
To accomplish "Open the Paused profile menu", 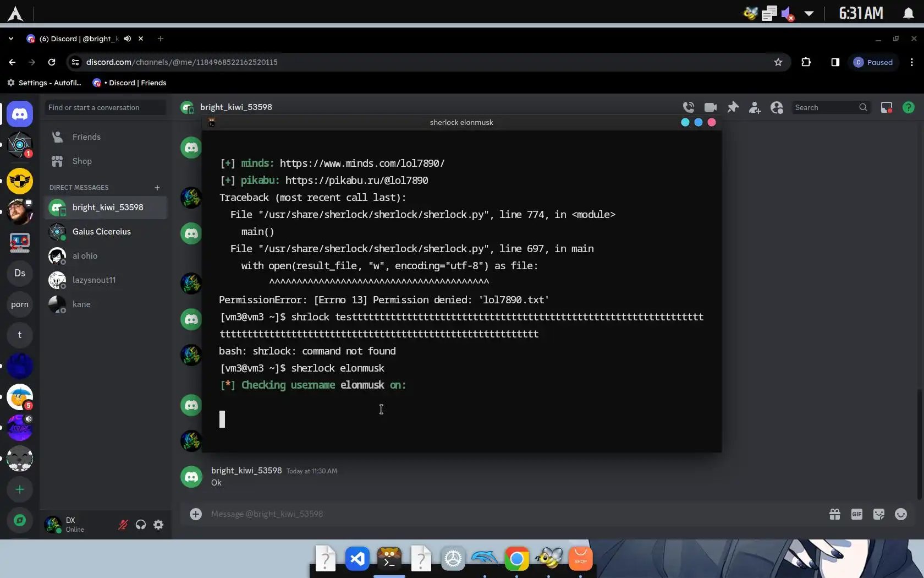I will click(x=873, y=62).
